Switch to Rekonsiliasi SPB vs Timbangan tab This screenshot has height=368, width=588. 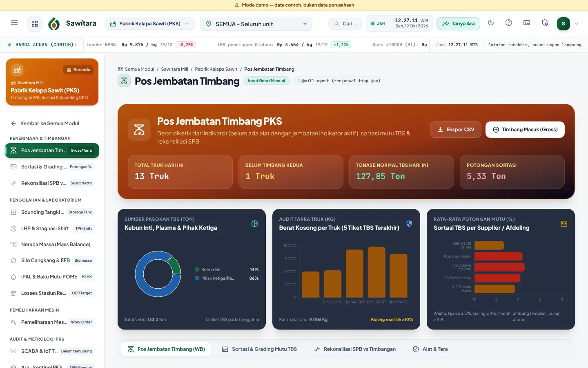point(355,349)
